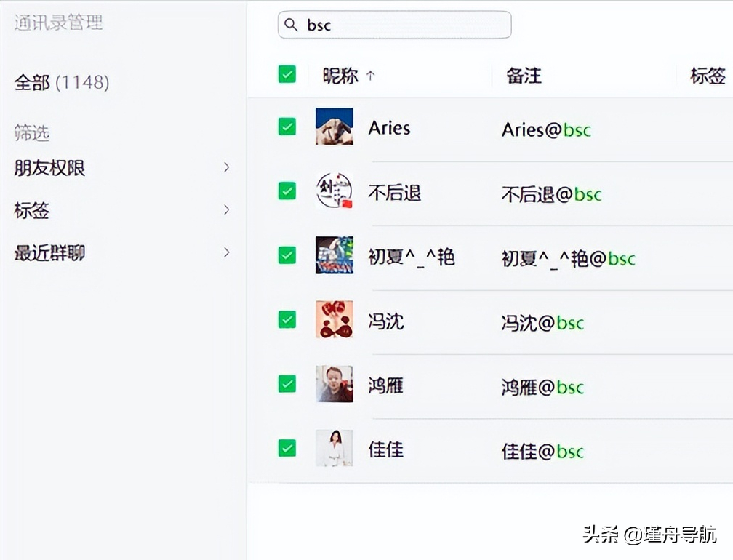
Task: Uncheck the checkbox beside 佳佳
Action: [287, 448]
